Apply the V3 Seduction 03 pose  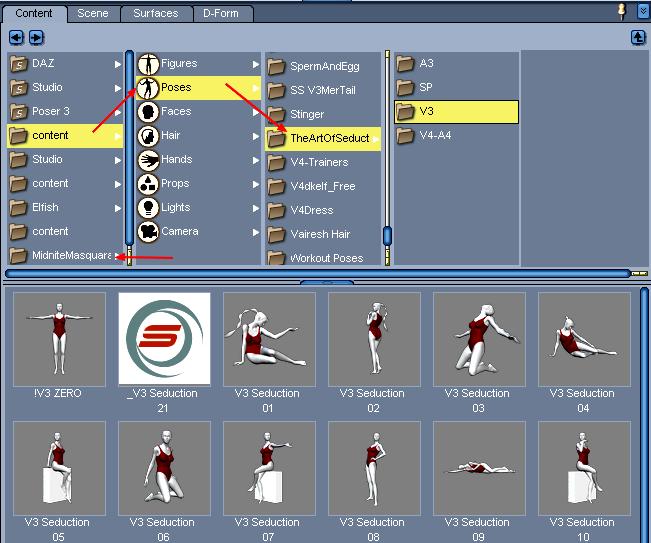coord(479,339)
